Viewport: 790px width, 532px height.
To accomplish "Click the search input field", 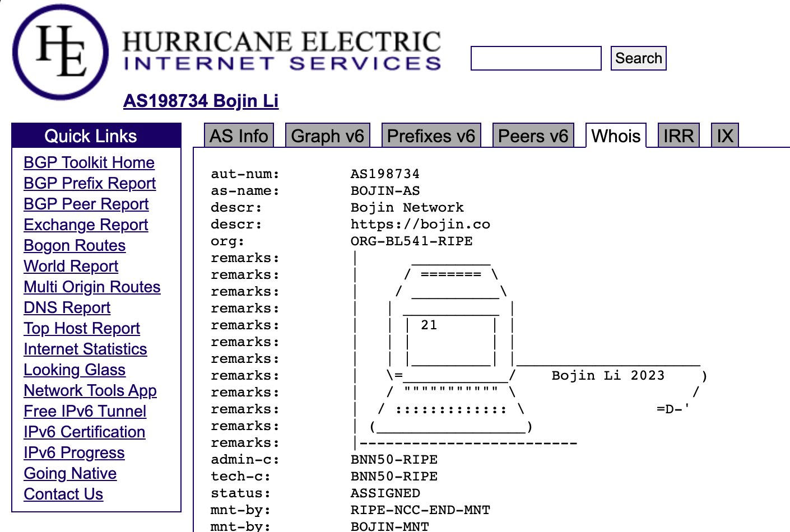I will pyautogui.click(x=536, y=58).
